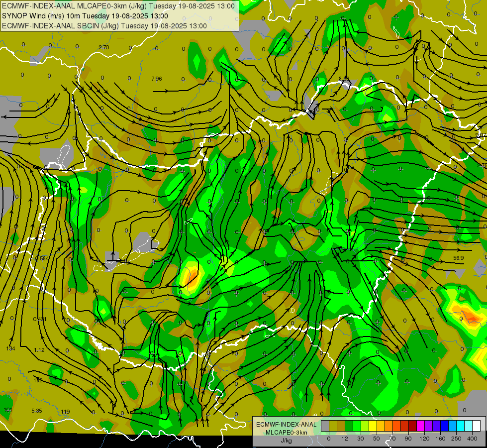The image size is (487, 448).
Task: Select the legend tick label 50
Action: point(377,439)
